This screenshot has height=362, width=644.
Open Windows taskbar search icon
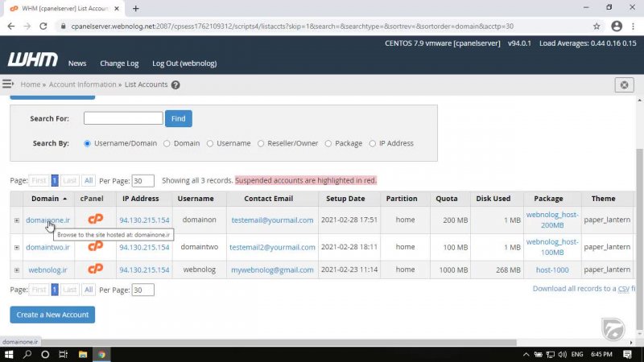pos(27,354)
